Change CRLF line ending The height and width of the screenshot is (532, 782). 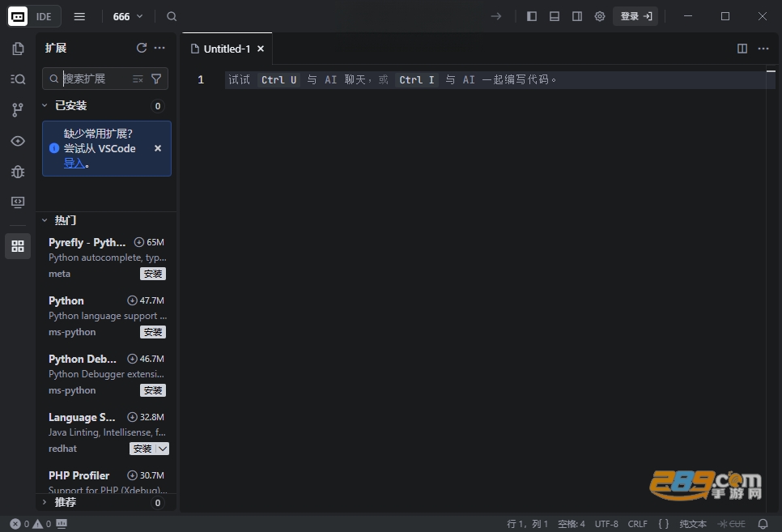click(637, 524)
